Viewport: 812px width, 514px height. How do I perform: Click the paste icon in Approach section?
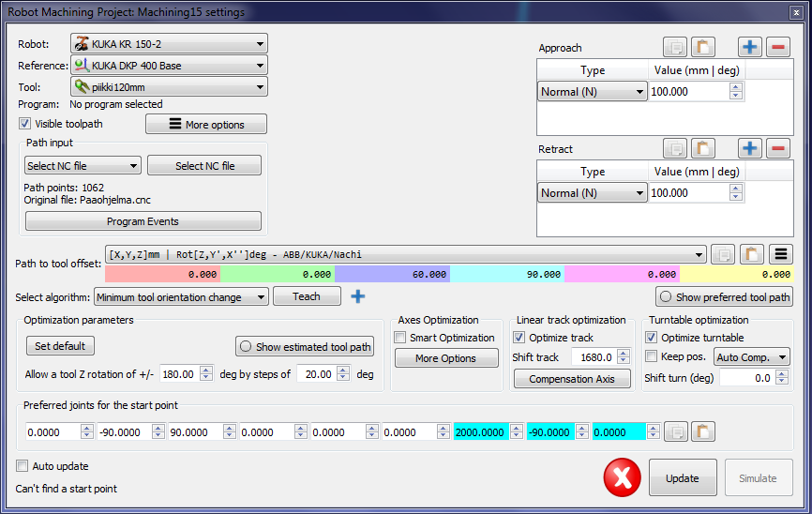(x=703, y=47)
